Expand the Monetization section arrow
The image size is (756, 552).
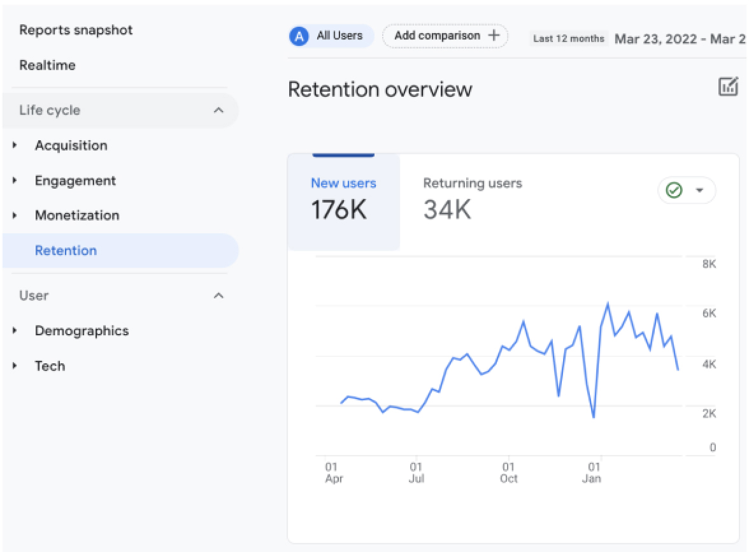[15, 215]
